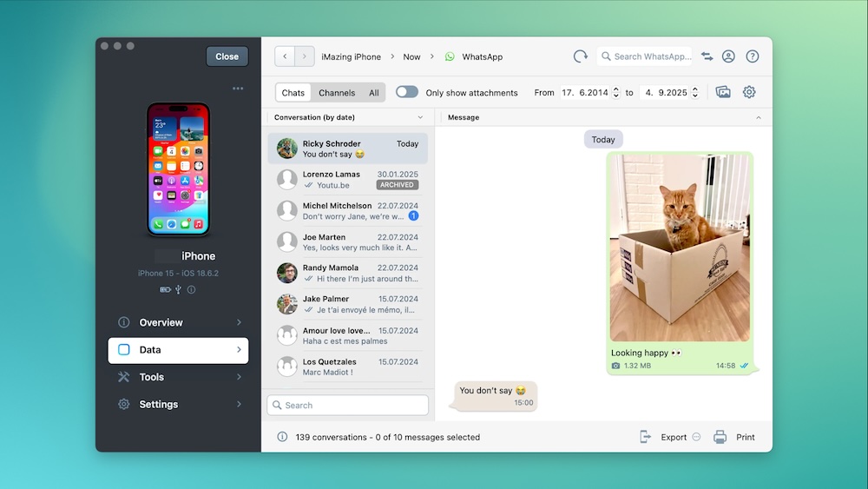Click the device info icon under iOS 18.6.2

coord(192,289)
